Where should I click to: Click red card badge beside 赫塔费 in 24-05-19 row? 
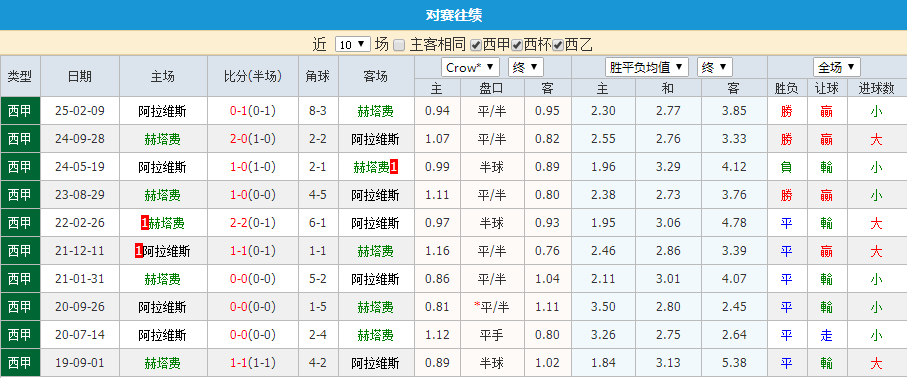394,167
